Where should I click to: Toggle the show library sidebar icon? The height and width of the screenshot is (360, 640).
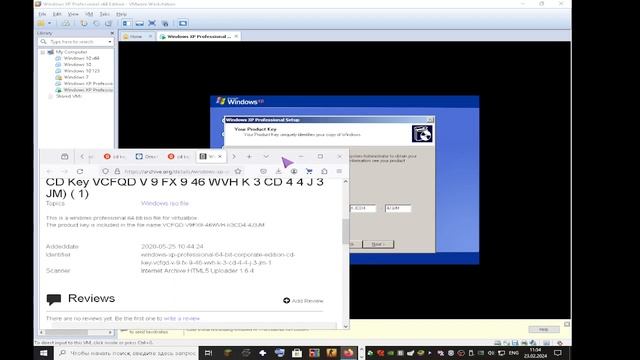pos(127,23)
